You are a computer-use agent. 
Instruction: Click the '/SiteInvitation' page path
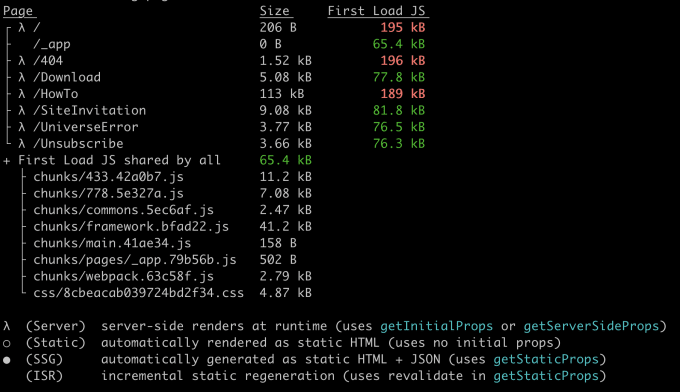[x=90, y=110]
